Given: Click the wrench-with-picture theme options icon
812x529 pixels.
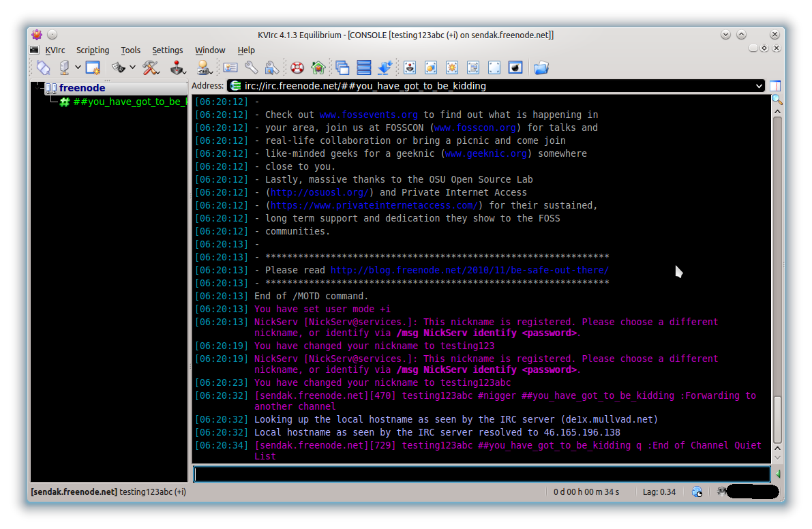Looking at the screenshot, I should [272, 67].
